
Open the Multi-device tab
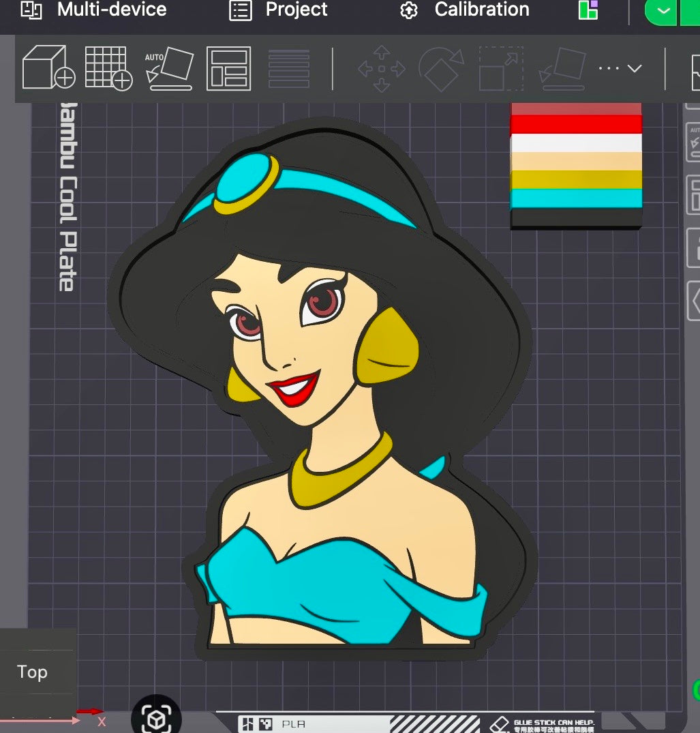click(x=93, y=10)
